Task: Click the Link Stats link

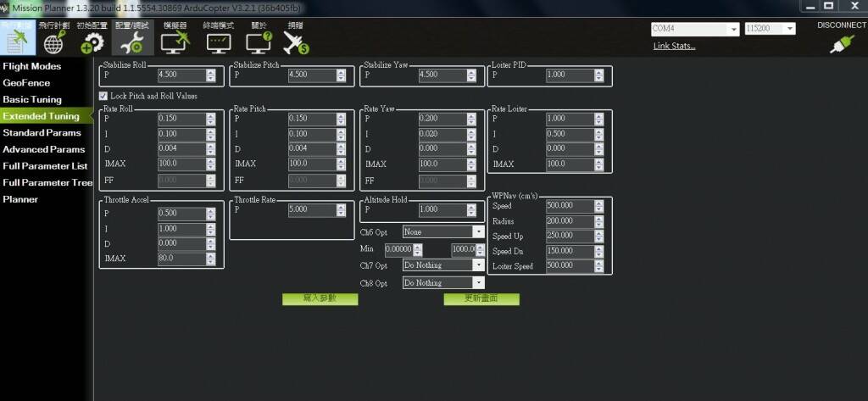Action: (x=674, y=46)
